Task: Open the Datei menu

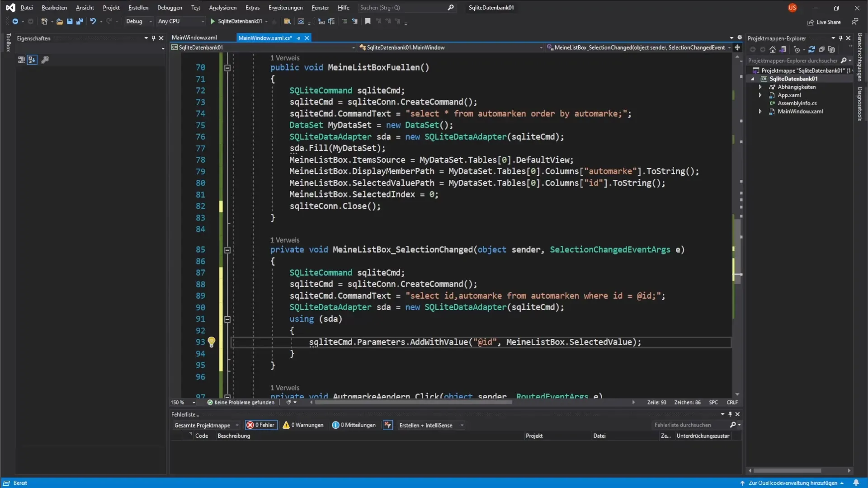Action: [x=27, y=8]
